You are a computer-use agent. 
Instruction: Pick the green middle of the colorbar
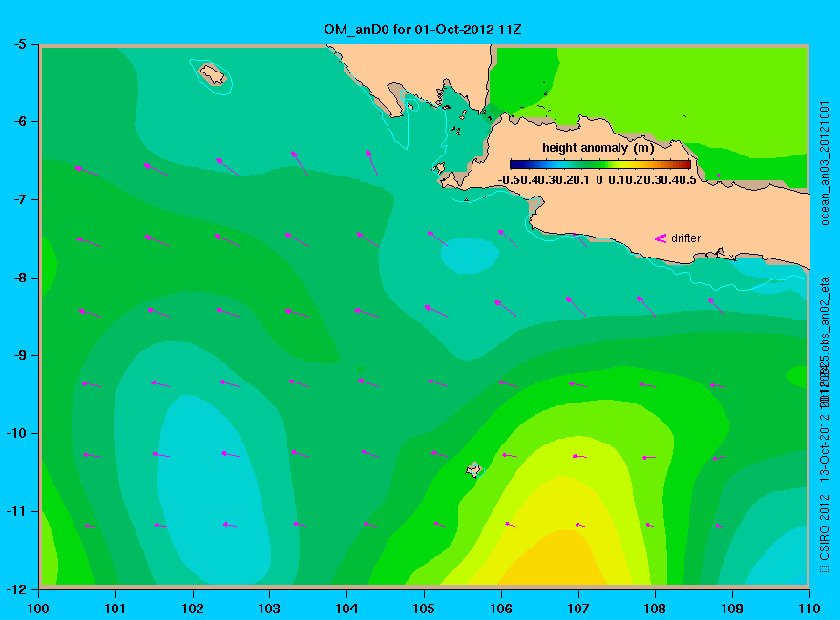[x=600, y=164]
